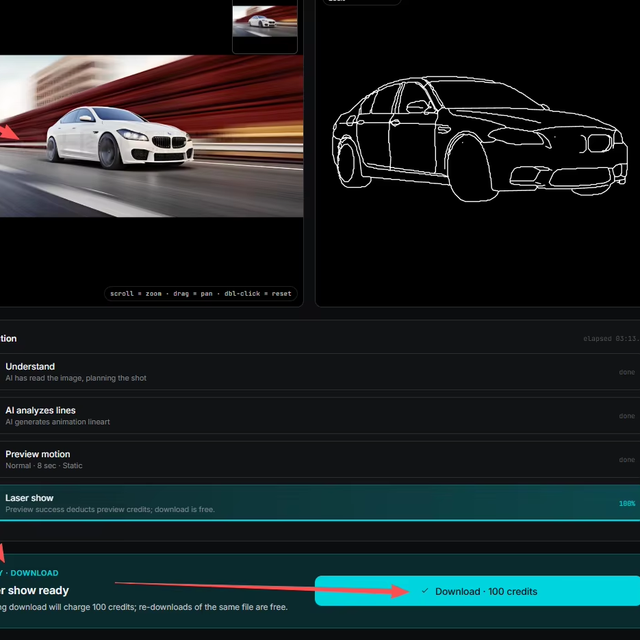Select the Understand step row
Screen dimensions: 640x640
click(x=320, y=372)
